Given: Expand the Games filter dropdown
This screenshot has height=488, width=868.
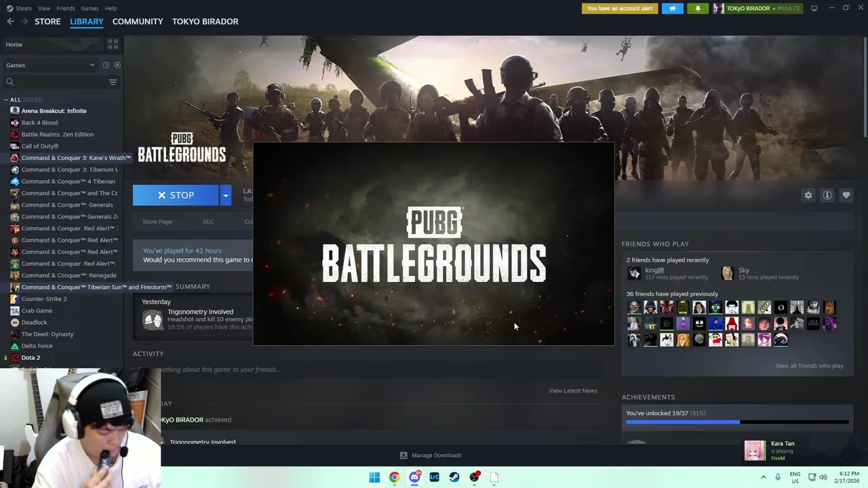Looking at the screenshot, I should (x=51, y=65).
